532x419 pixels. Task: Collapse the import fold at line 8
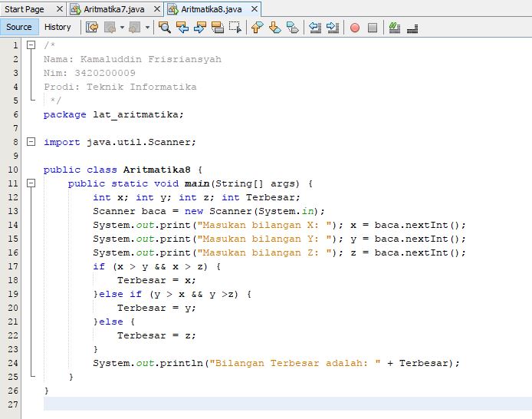31,142
